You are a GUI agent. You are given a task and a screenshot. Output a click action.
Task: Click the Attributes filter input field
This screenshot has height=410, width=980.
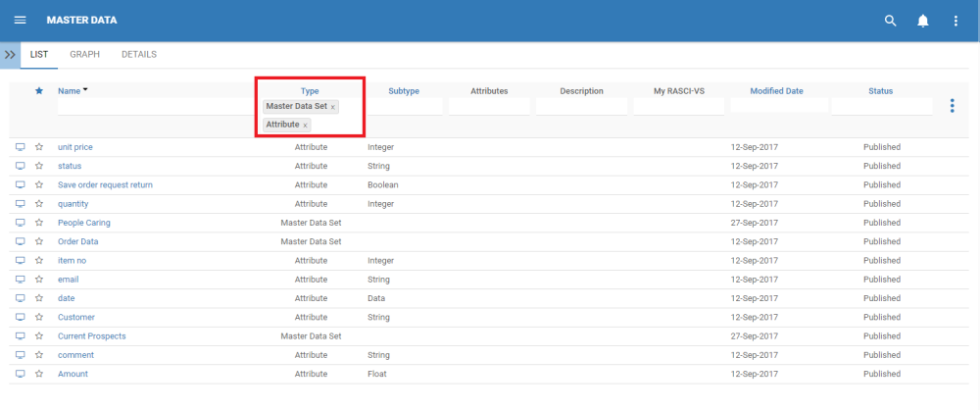coord(489,106)
